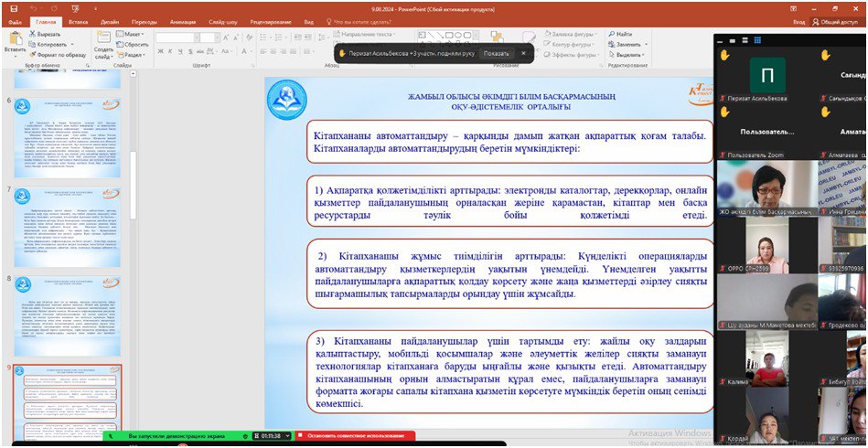Open the Заливка фигуры fill color menu
Image resolution: width=868 pixels, height=448 pixels.
(x=570, y=35)
